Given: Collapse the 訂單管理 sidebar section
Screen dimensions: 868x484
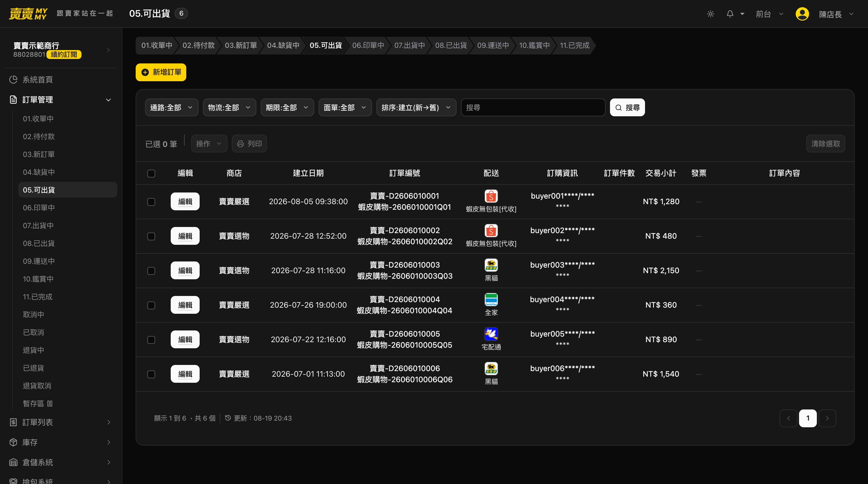Looking at the screenshot, I should click(61, 100).
